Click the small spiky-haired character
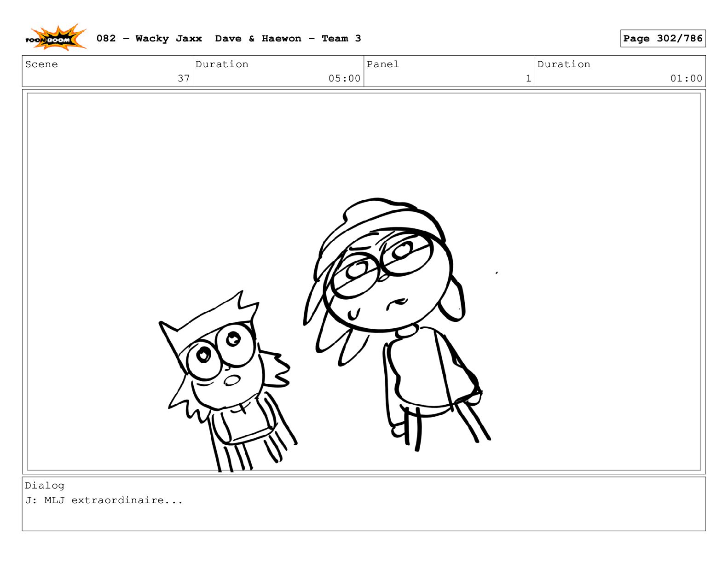 click(x=228, y=382)
